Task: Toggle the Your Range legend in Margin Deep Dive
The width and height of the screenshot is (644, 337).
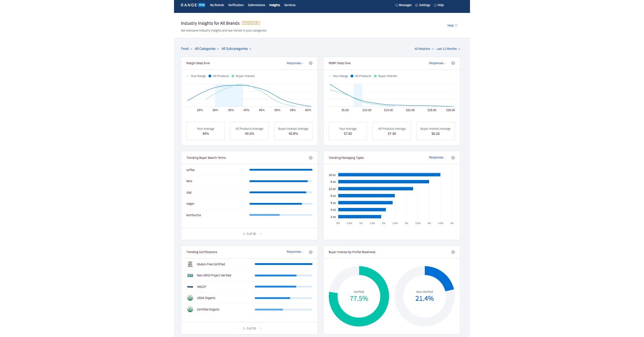Action: pyautogui.click(x=196, y=76)
